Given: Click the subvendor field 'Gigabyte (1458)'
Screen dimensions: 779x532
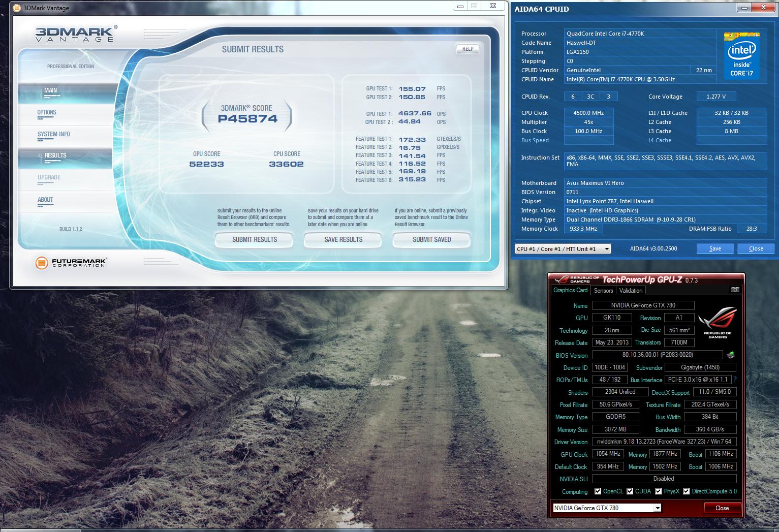Looking at the screenshot, I should [700, 367].
